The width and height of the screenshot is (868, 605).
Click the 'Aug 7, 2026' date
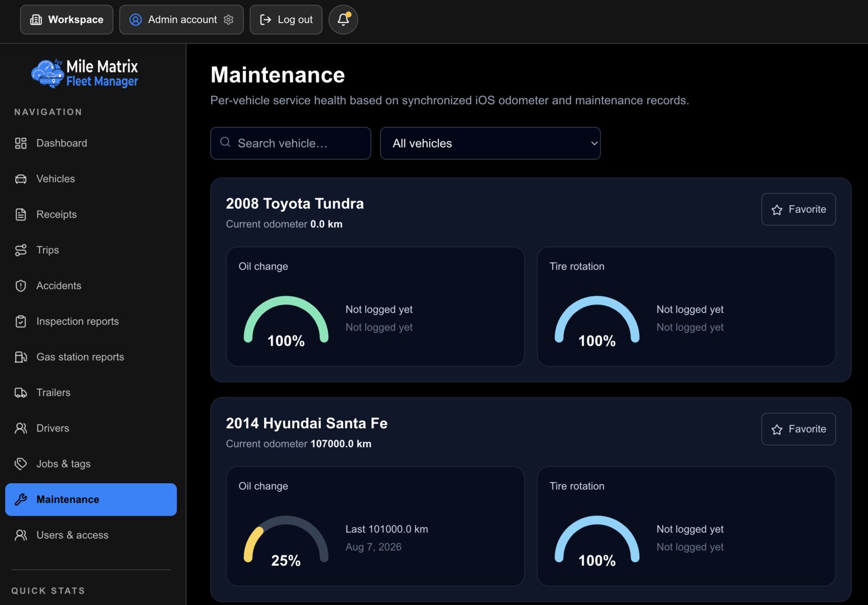[373, 547]
